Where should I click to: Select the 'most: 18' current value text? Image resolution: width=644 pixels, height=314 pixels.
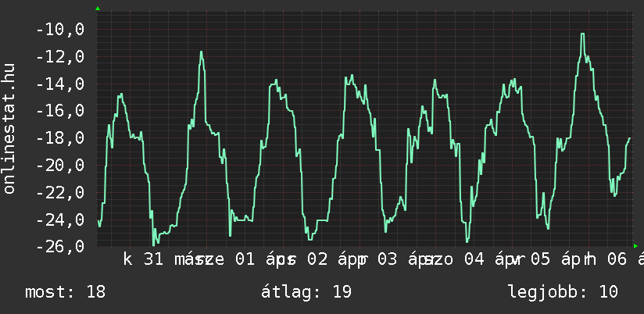pos(65,292)
